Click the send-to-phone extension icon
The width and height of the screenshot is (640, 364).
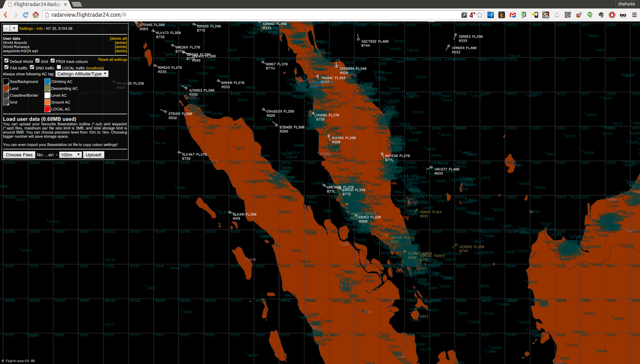point(535,15)
